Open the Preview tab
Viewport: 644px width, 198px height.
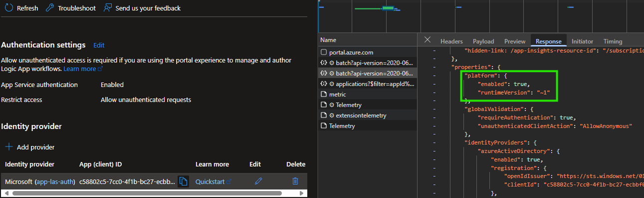(515, 41)
